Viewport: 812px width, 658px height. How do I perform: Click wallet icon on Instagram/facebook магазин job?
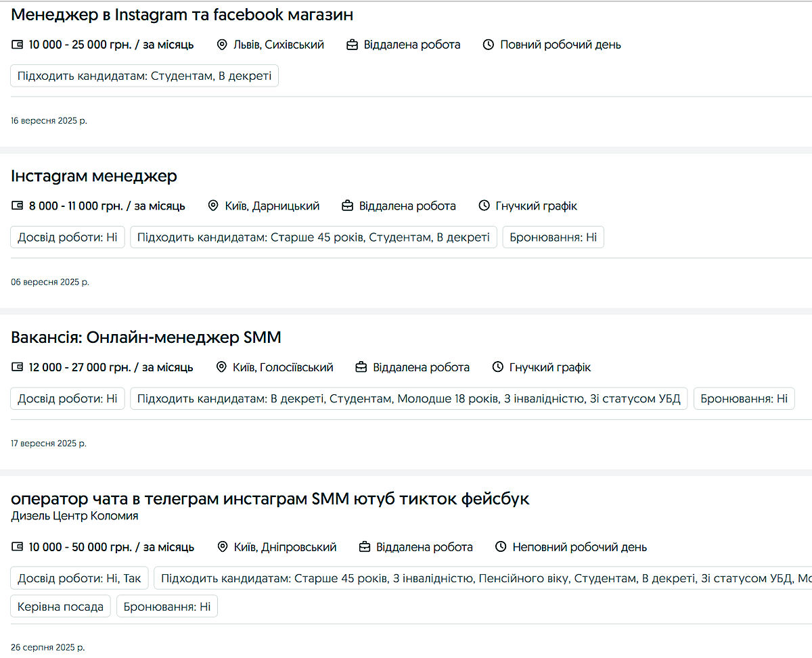point(18,45)
